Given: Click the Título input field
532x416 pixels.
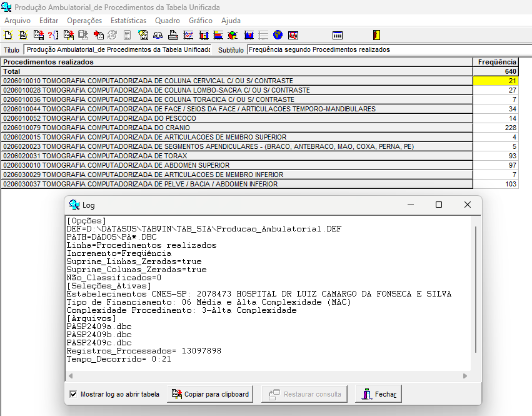Looking at the screenshot, I should pos(118,49).
